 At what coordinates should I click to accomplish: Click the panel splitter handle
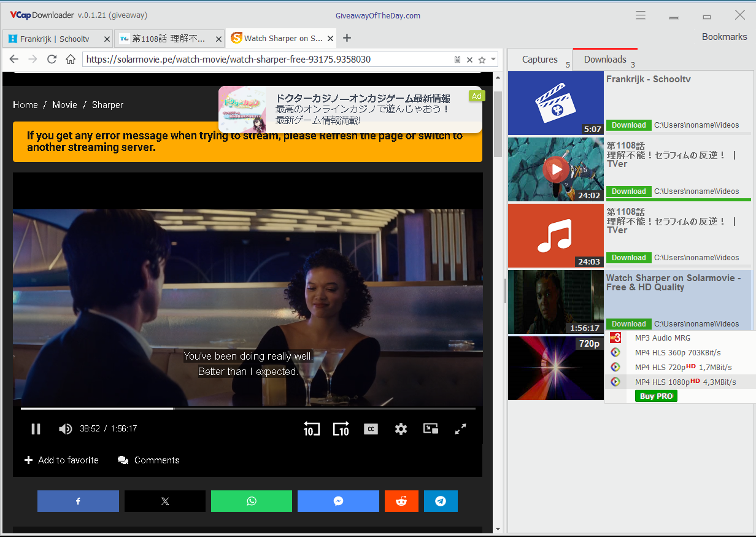coord(506,291)
